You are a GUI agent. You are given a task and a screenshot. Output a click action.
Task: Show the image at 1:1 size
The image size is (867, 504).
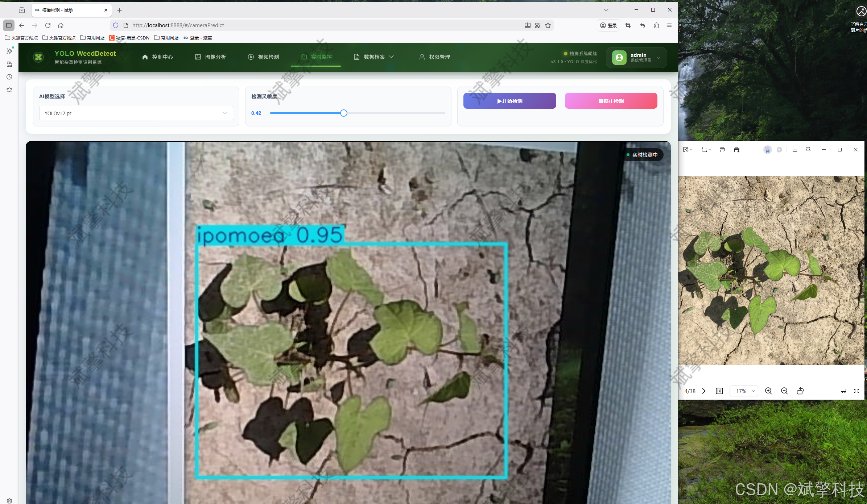click(x=719, y=391)
